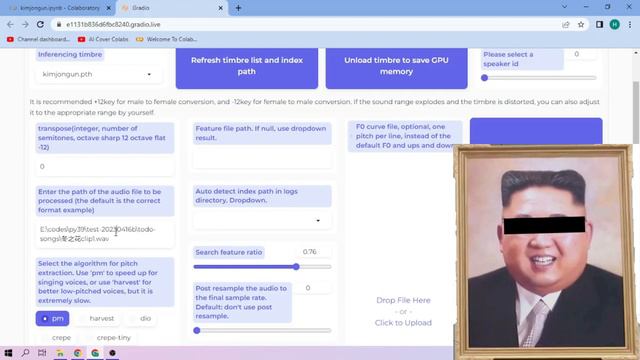Viewport: 640px width, 360px height.
Task: Go forward in browser history
Action: point(25,24)
